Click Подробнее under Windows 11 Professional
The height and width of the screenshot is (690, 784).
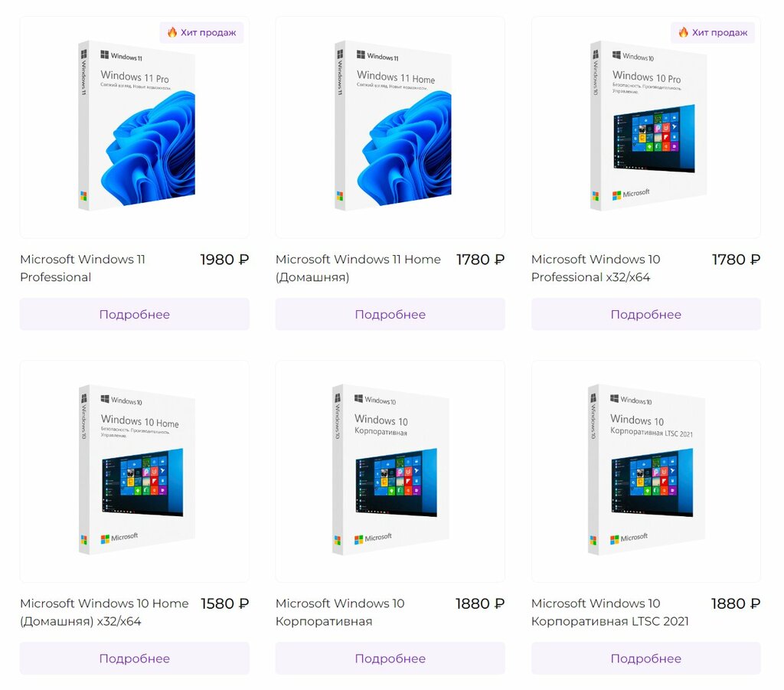tap(135, 314)
